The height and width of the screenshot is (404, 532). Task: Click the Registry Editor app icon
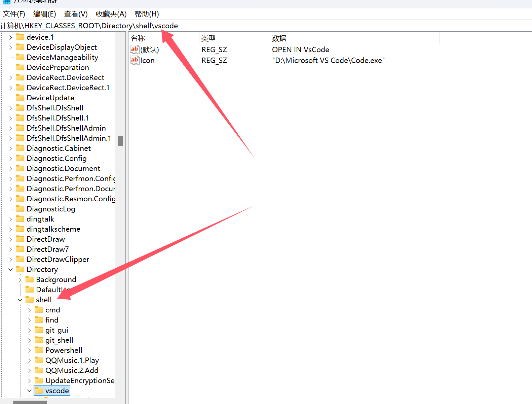[6, 2]
